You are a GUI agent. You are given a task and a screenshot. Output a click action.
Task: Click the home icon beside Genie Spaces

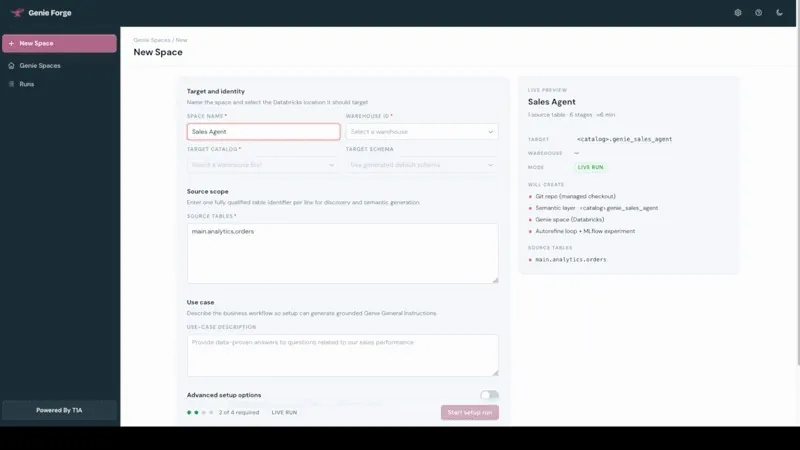pyautogui.click(x=11, y=65)
